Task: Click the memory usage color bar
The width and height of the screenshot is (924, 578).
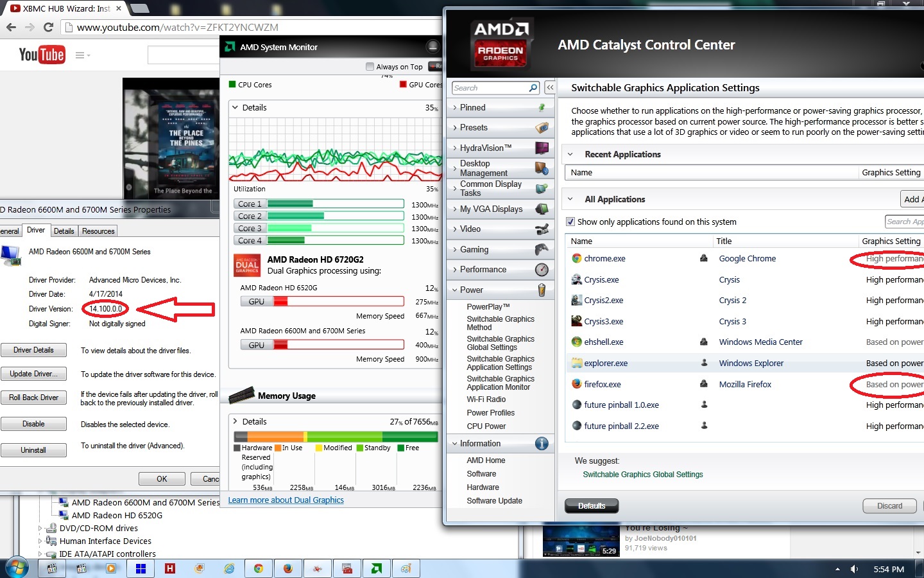Action: pos(336,437)
